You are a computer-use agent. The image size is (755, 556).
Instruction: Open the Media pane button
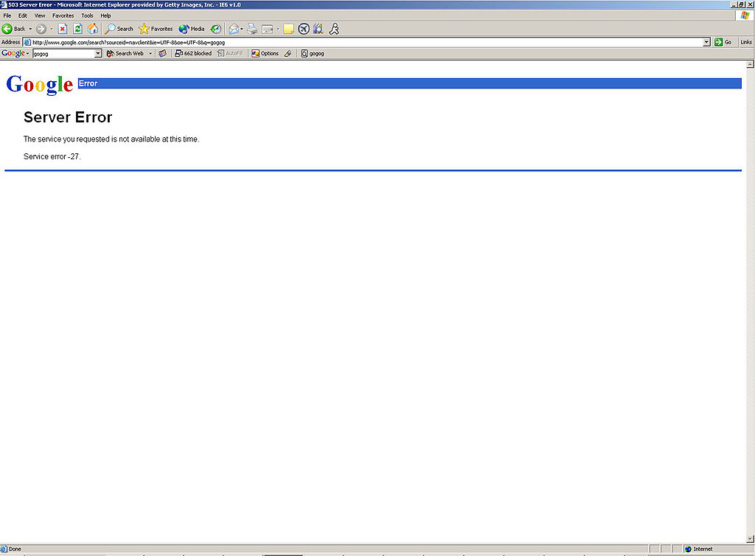click(192, 29)
